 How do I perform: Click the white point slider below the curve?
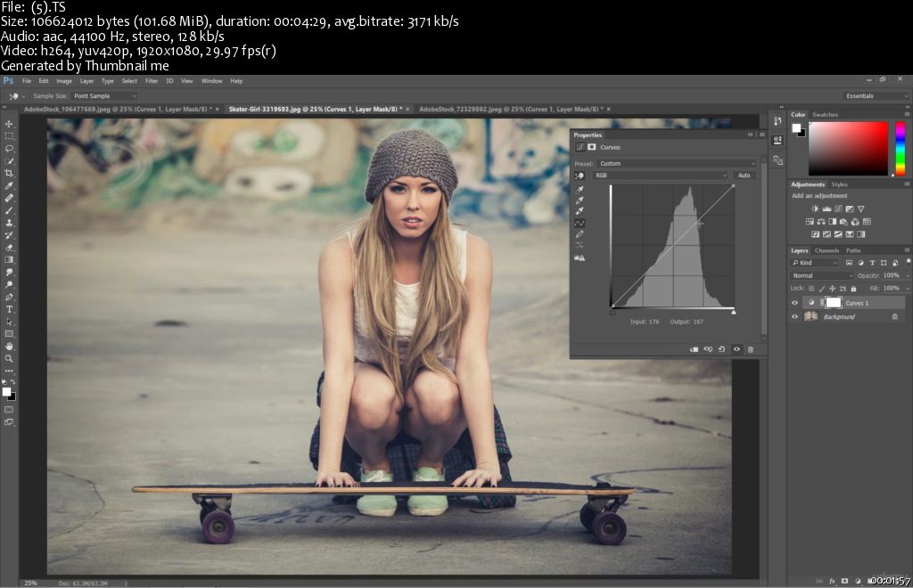tap(734, 313)
